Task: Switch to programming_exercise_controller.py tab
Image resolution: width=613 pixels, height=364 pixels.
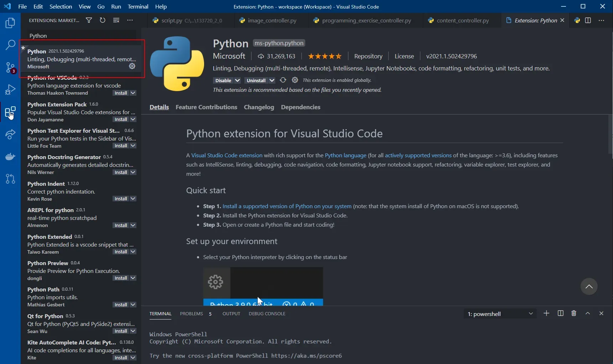Action: point(366,20)
